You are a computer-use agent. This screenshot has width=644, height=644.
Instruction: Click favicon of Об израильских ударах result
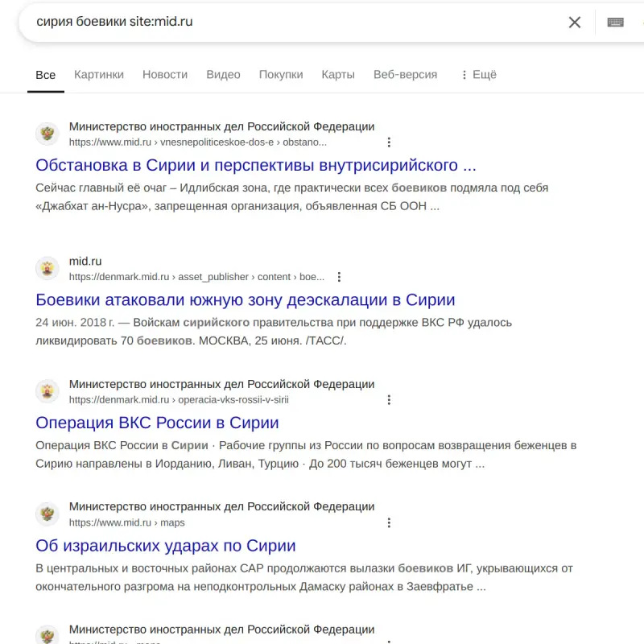tap(47, 514)
